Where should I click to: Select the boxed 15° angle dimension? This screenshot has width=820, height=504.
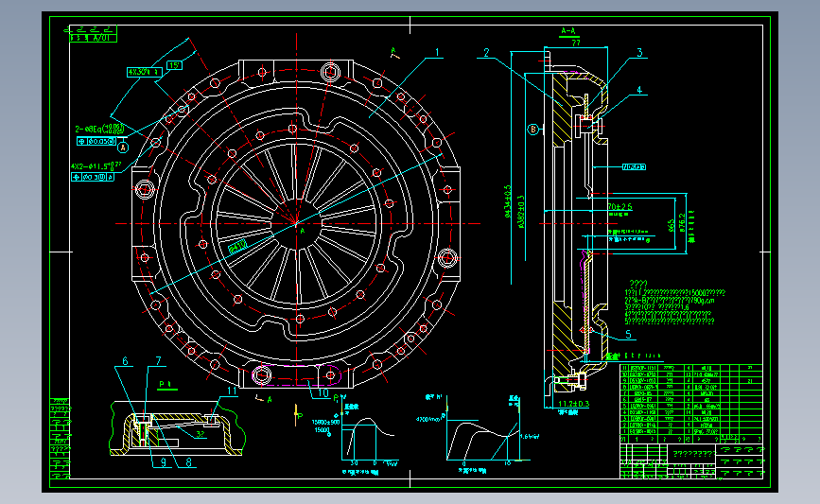(x=174, y=65)
